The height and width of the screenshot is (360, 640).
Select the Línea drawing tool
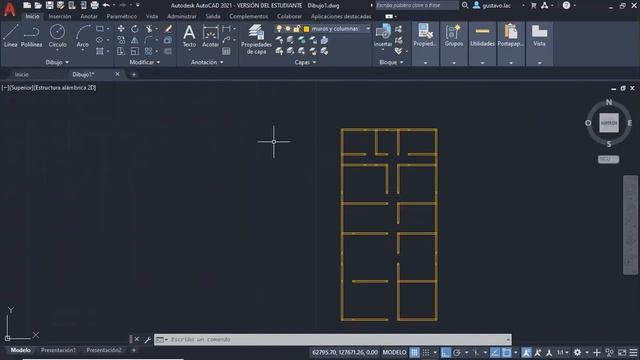[10, 36]
